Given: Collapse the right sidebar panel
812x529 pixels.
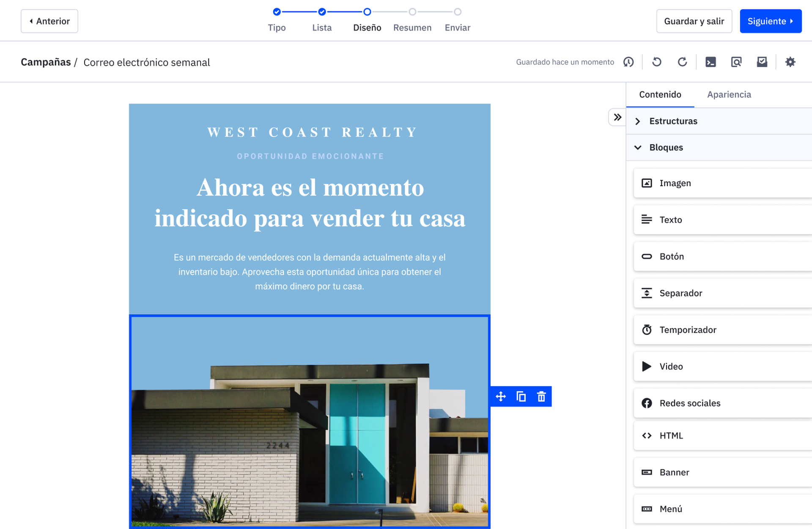Looking at the screenshot, I should (x=617, y=117).
